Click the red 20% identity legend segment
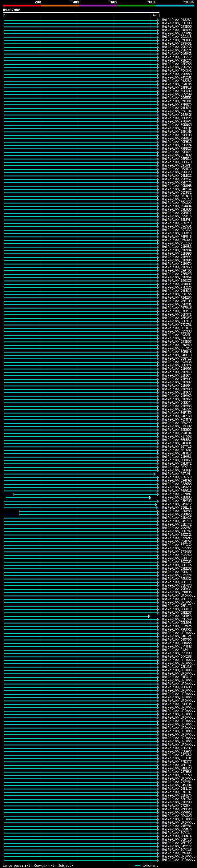The image size is (197, 868). coord(22,6)
